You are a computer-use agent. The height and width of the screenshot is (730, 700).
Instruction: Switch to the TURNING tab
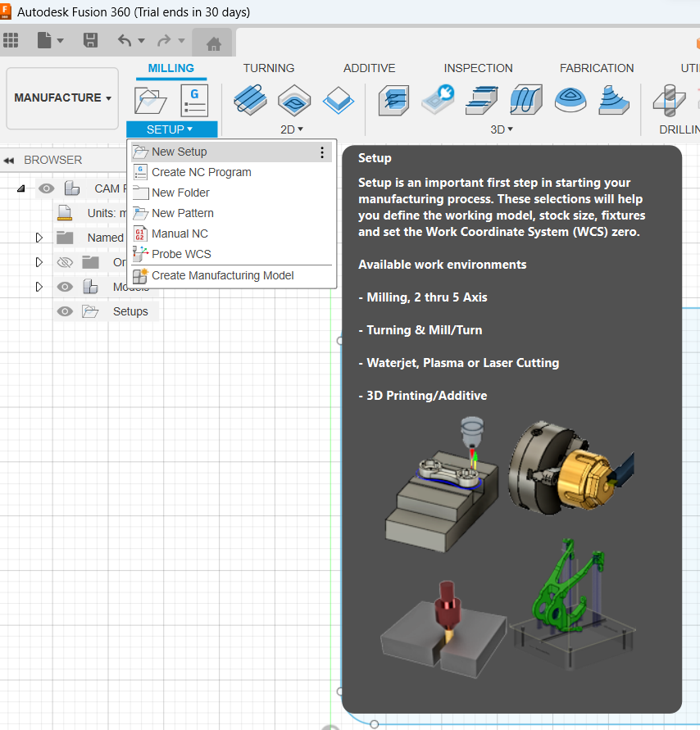pyautogui.click(x=269, y=69)
